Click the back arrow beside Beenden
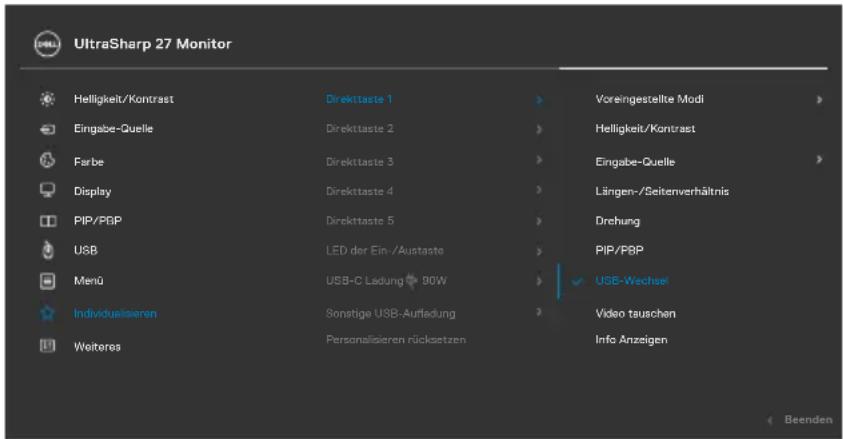The height and width of the screenshot is (439, 843). pyautogui.click(x=770, y=420)
